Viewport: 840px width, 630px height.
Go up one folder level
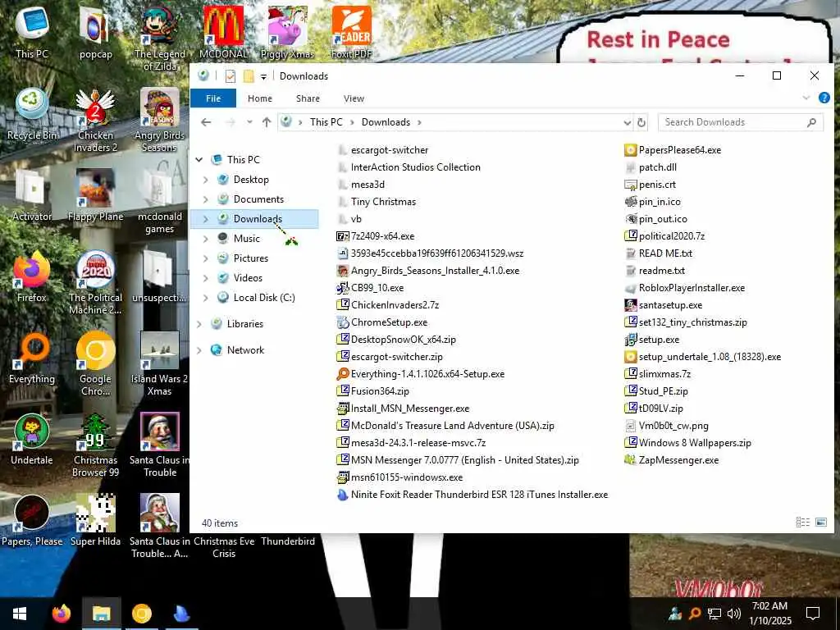coord(267,122)
